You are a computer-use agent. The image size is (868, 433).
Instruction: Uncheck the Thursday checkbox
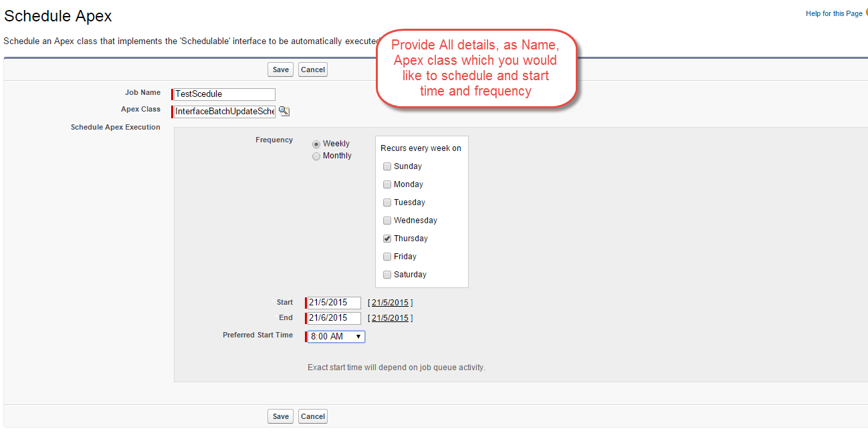coord(387,239)
